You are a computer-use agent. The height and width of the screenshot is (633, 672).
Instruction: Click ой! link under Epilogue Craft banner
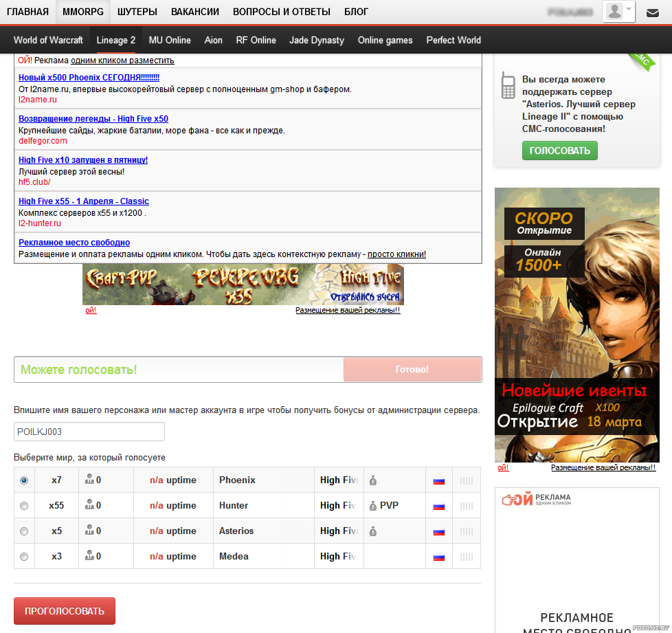point(503,467)
